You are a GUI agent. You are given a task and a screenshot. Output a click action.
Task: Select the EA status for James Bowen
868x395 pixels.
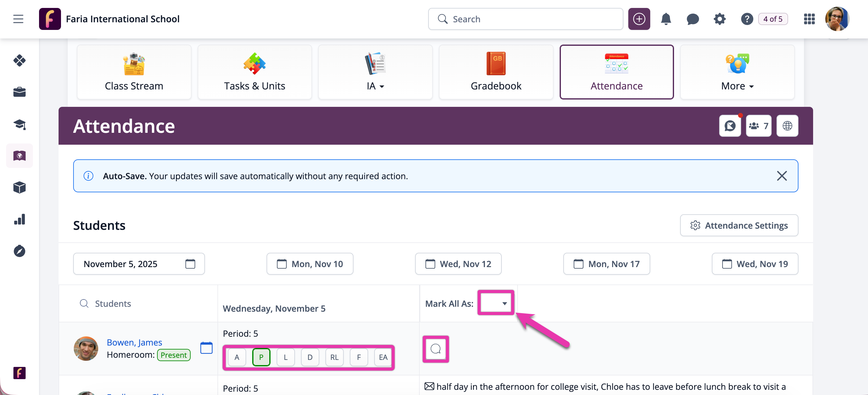click(x=383, y=357)
